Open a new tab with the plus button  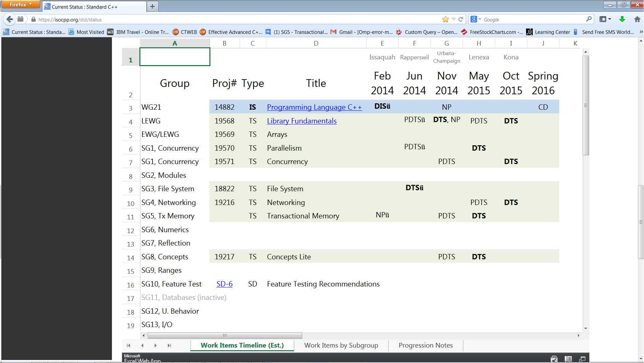click(x=152, y=6)
